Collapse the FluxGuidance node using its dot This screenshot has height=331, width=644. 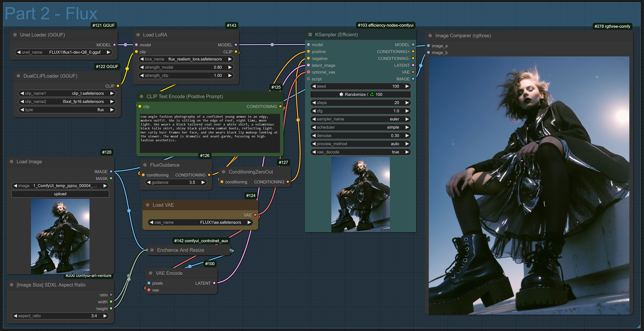(145, 165)
